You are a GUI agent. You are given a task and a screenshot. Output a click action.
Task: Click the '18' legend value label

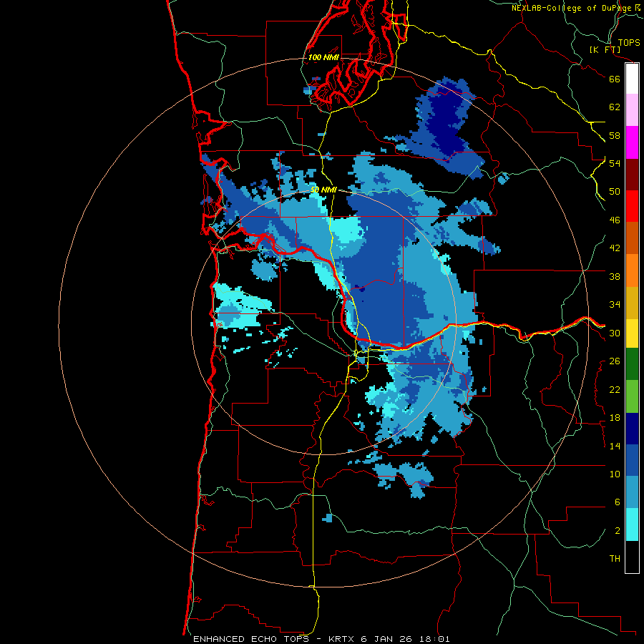[615, 418]
